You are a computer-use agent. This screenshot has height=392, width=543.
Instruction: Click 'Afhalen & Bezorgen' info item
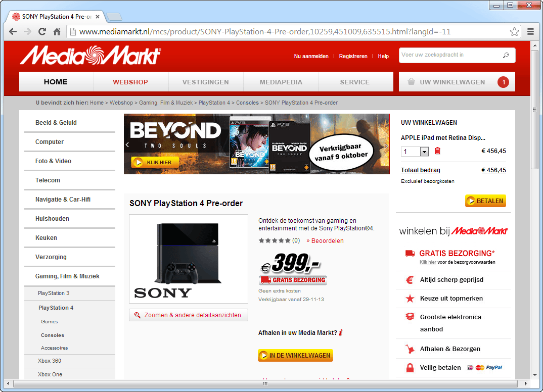[x=450, y=349]
